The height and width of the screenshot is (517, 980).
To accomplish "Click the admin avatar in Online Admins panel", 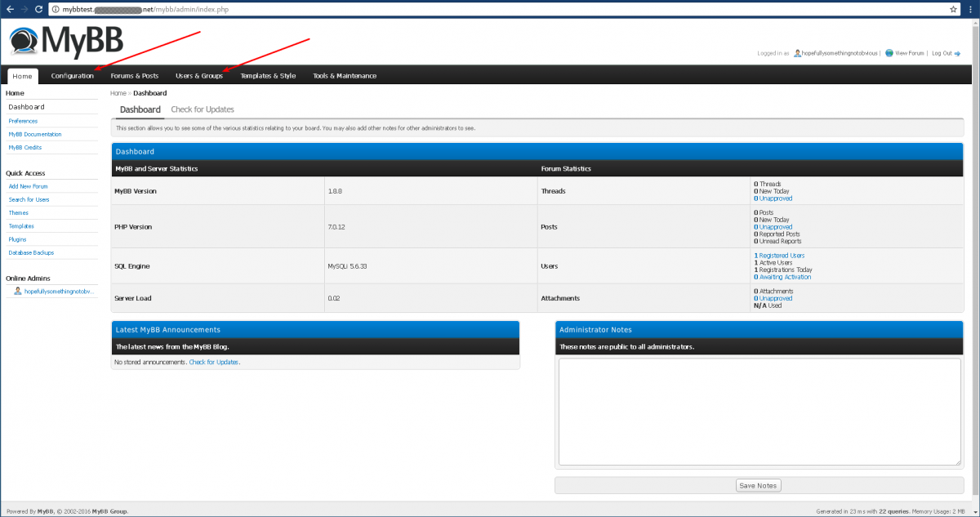I will [17, 291].
